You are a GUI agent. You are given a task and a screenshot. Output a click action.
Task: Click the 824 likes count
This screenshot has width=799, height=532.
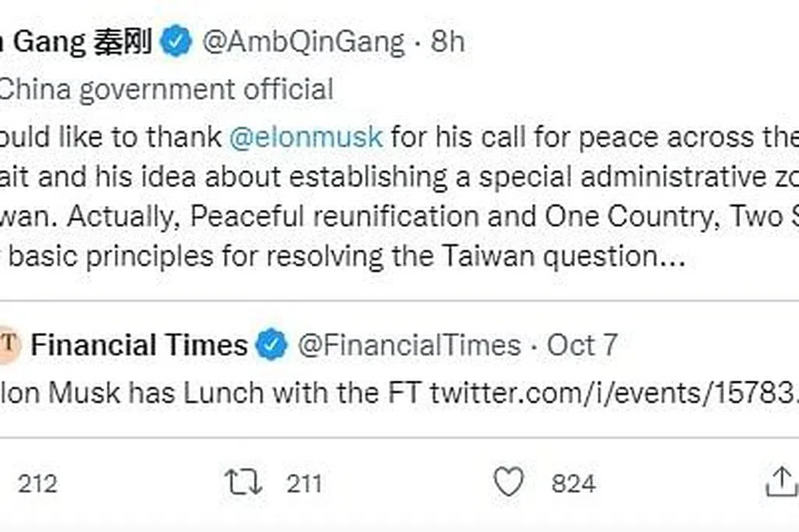pos(574,484)
